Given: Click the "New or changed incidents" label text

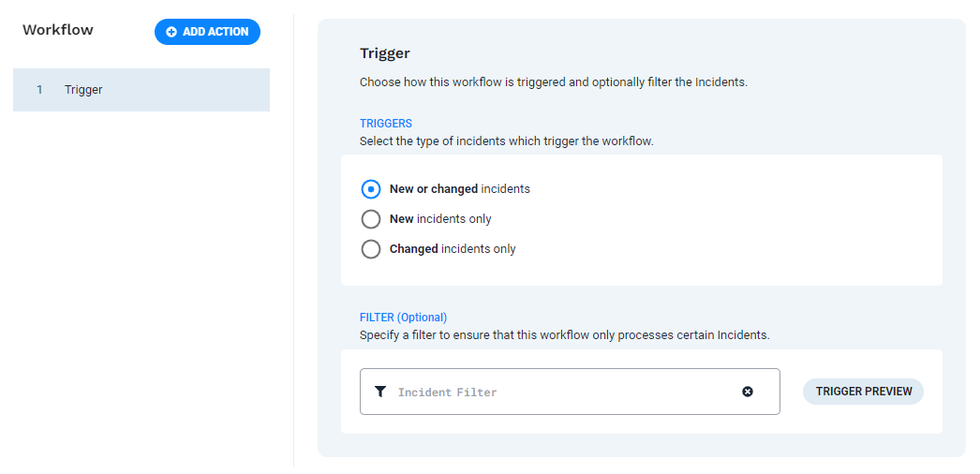Looking at the screenshot, I should (x=459, y=189).
